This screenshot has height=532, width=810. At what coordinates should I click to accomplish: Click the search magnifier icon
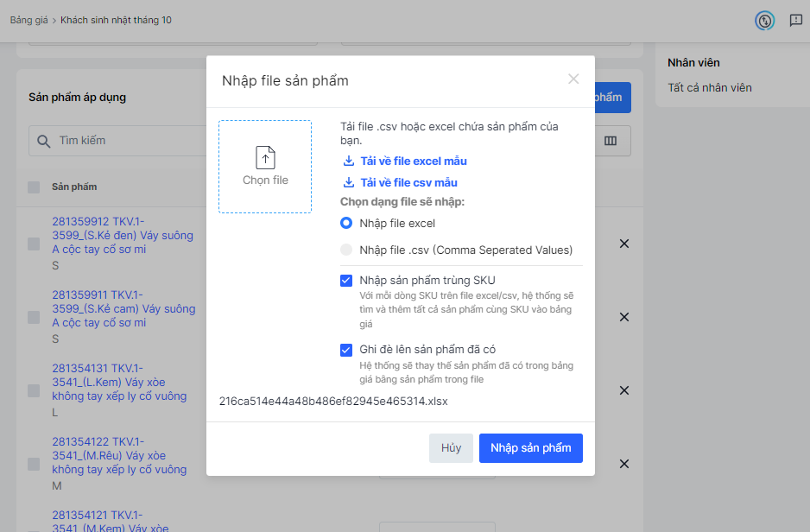[44, 141]
